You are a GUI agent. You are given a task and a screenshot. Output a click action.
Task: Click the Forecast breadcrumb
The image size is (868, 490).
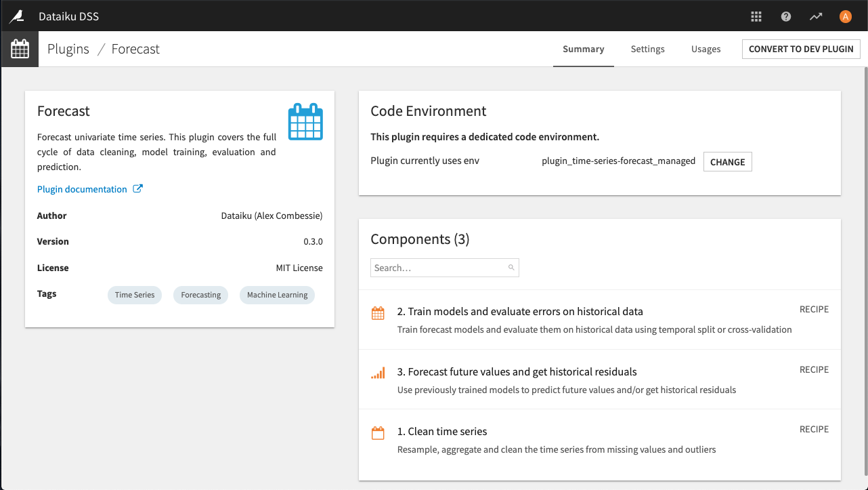(135, 49)
